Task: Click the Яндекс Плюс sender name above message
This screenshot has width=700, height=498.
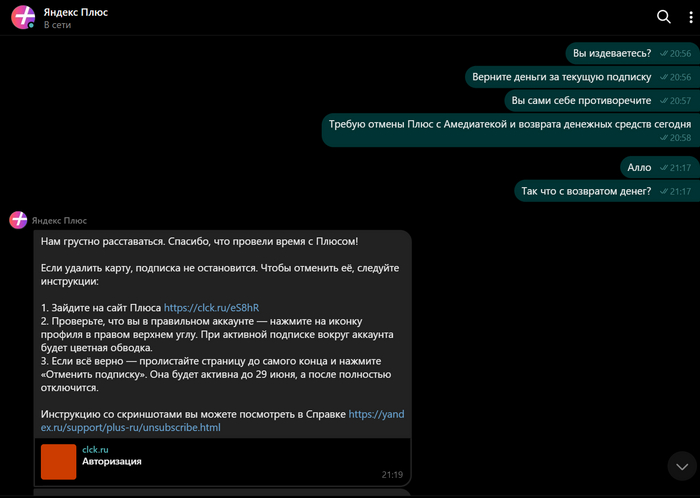Action: (59, 220)
